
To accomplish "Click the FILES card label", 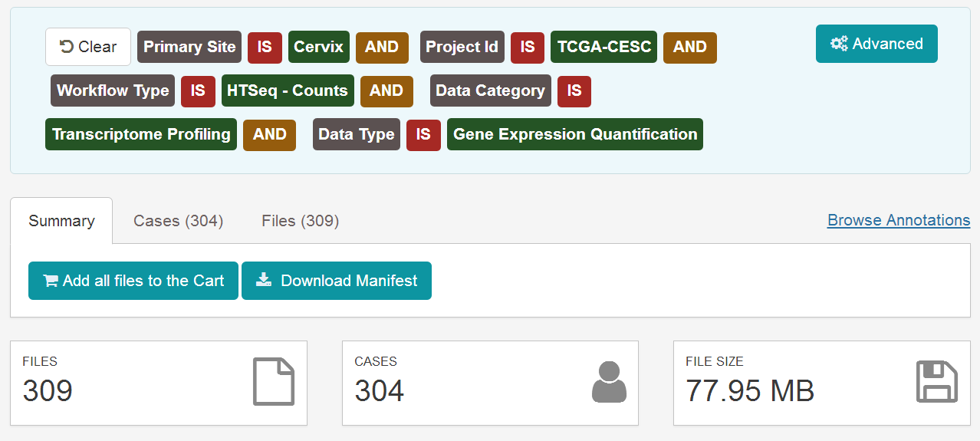I will pyautogui.click(x=40, y=361).
